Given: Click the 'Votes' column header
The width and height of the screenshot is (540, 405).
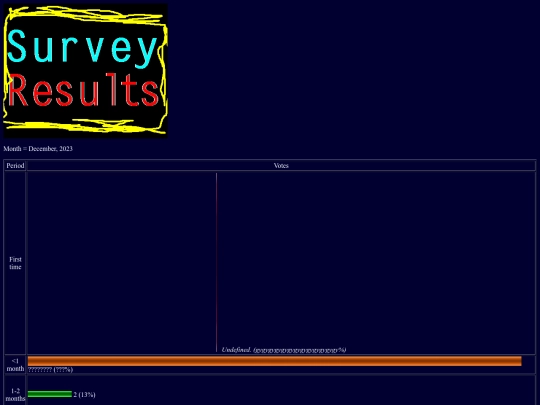Looking at the screenshot, I should click(281, 166).
